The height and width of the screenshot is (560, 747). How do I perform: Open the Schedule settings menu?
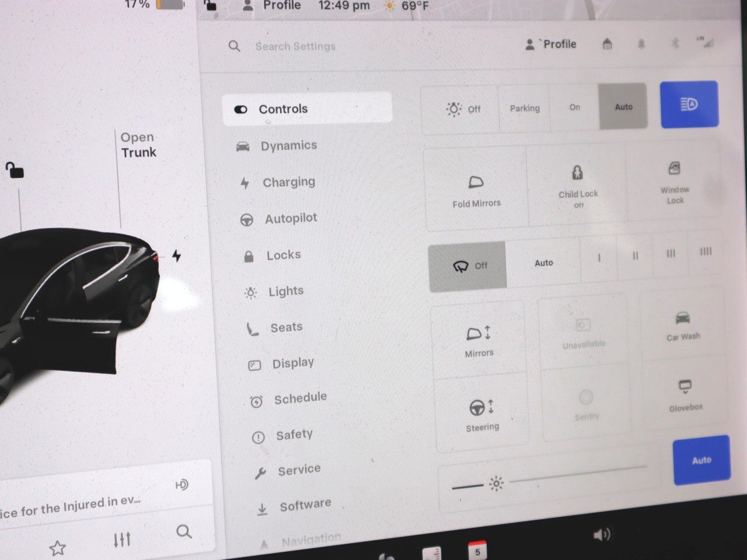tap(288, 400)
